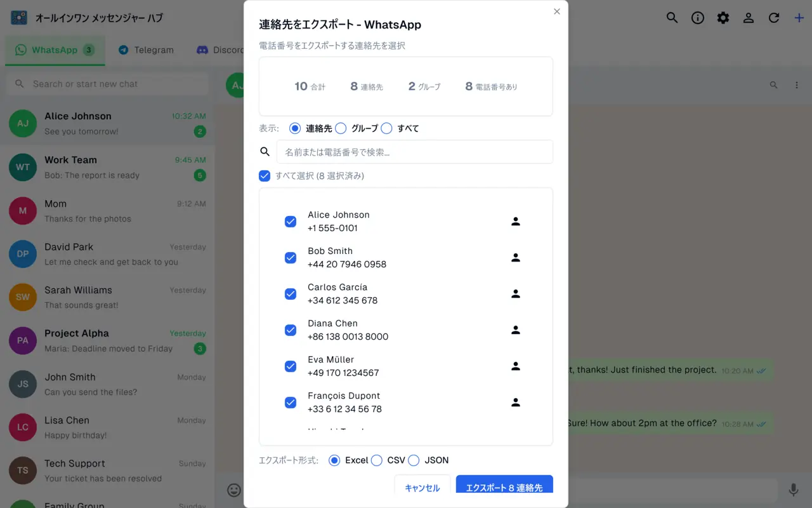The height and width of the screenshot is (508, 812).
Task: Choose JSON export format
Action: pyautogui.click(x=414, y=460)
